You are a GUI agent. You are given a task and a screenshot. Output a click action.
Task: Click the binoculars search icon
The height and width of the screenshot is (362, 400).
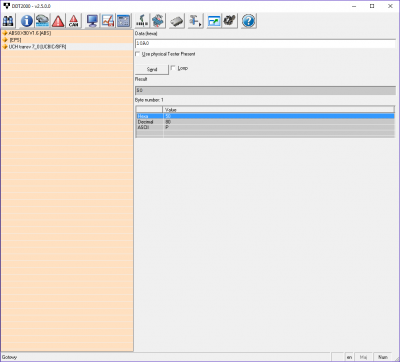click(8, 21)
